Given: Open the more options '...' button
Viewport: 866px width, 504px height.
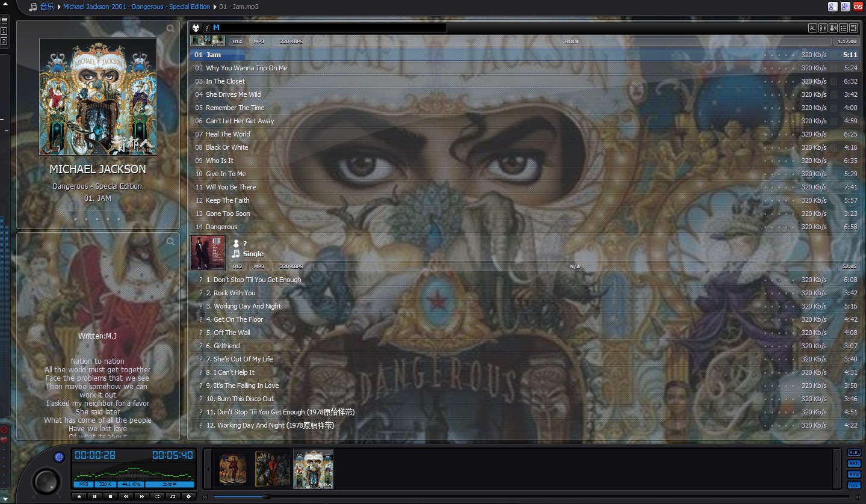Looking at the screenshot, I should coord(854,485).
